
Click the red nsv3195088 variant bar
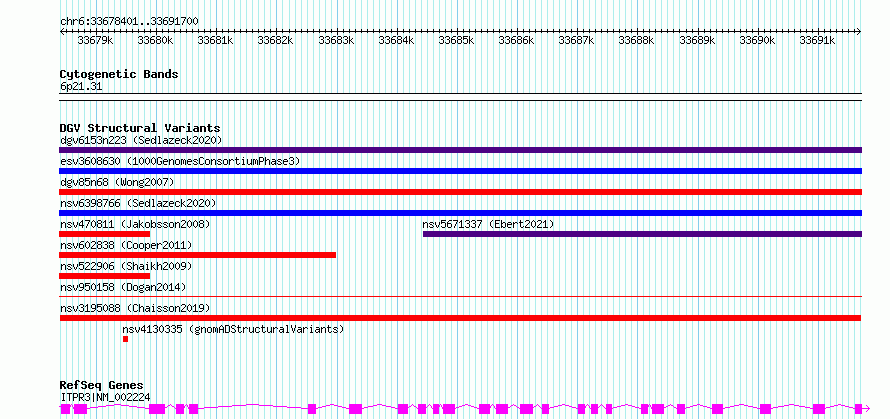click(460, 318)
